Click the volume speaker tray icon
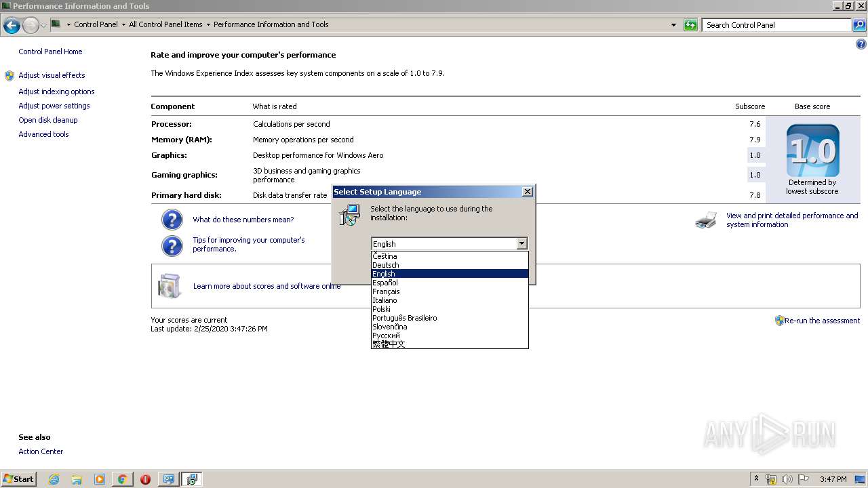This screenshot has width=868, height=488. pos(787,479)
